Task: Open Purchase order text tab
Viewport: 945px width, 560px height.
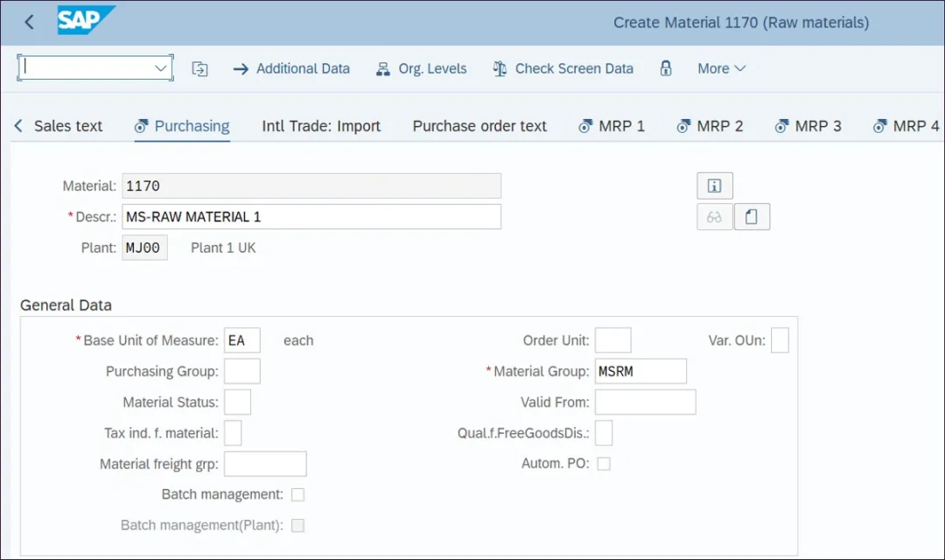Action: point(479,126)
